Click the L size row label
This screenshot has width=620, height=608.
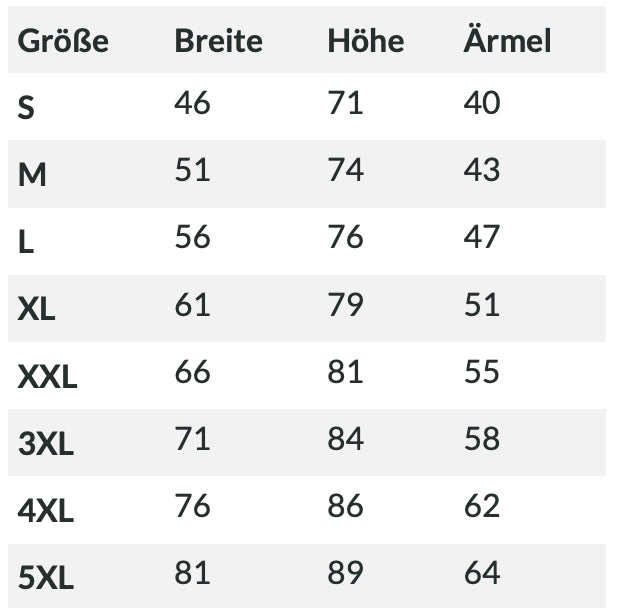(26, 242)
